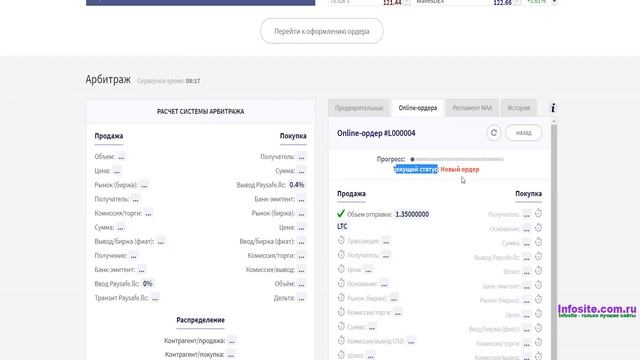Click timer icon right of Получатель in Покупка
Screen dimensions: 640x360
pos(538,213)
